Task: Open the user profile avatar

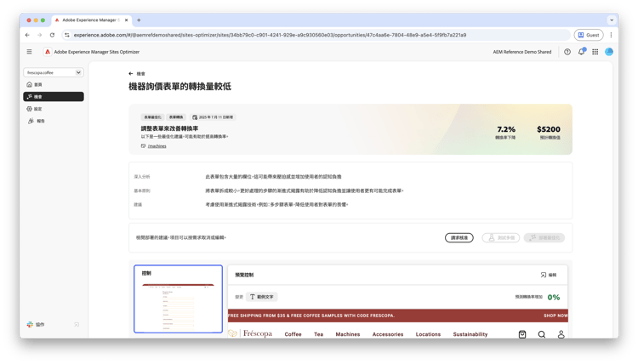Action: tap(609, 52)
